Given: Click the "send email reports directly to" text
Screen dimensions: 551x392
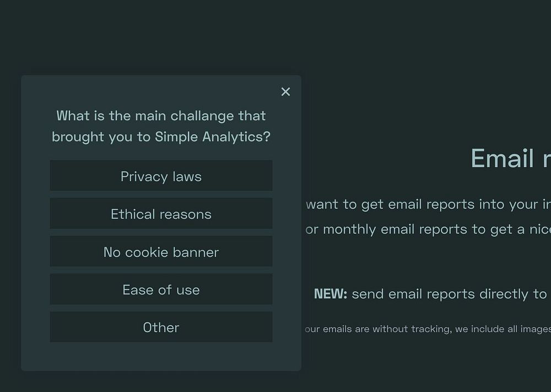Looking at the screenshot, I should coord(449,294).
